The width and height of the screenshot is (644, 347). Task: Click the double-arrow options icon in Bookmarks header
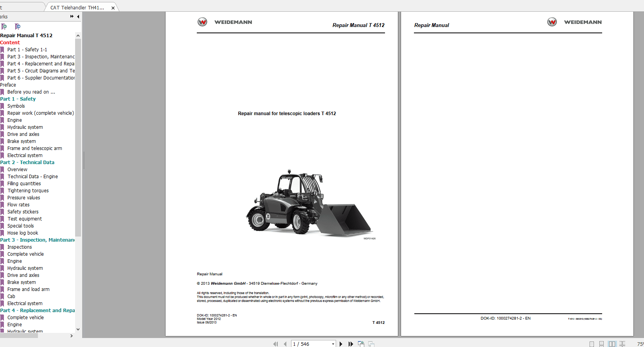(72, 16)
